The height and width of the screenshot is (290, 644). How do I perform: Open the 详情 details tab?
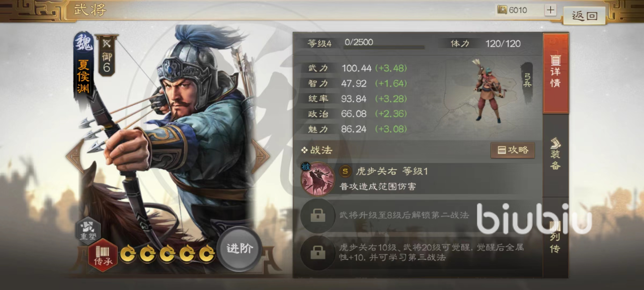point(555,73)
